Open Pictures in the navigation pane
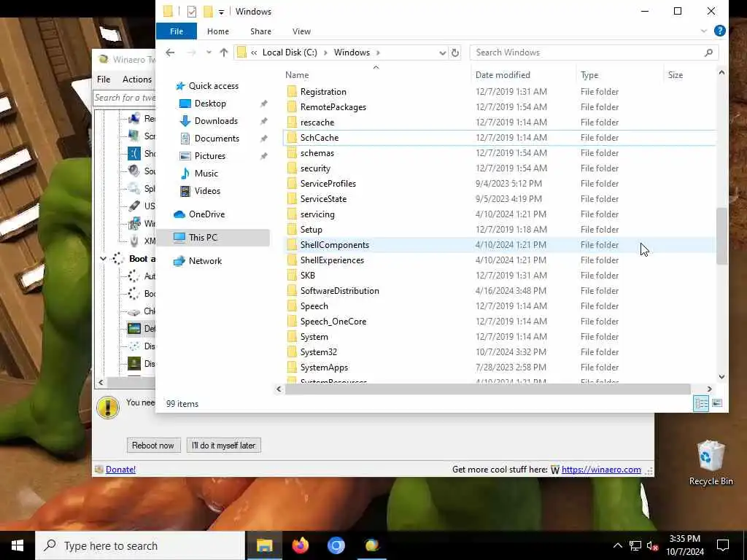This screenshot has height=560, width=747. click(x=209, y=156)
